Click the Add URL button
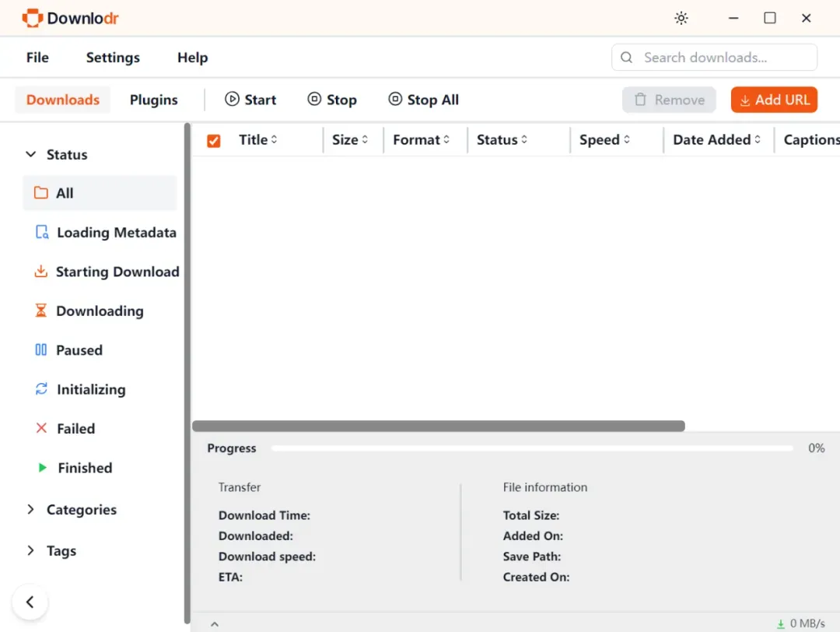The height and width of the screenshot is (632, 840). tap(774, 100)
